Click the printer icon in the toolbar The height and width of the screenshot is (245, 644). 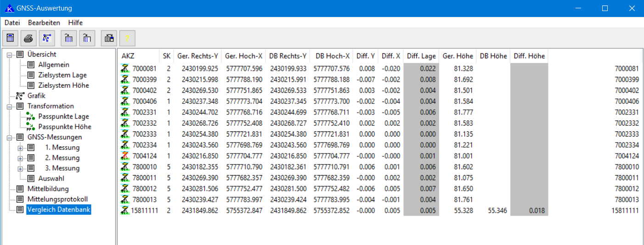(28, 38)
